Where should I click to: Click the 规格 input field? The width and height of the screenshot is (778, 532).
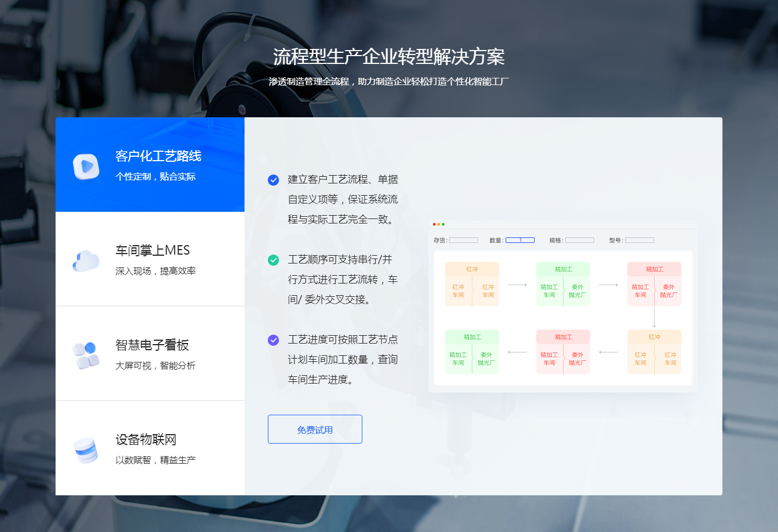tap(580, 240)
